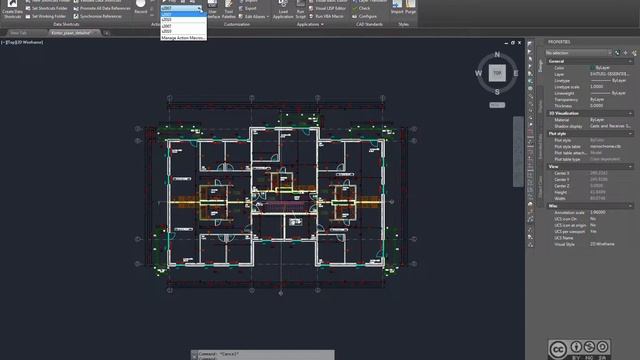Screen dimensions: 640x360
Task: Click the Export customization icon
Action: [x=241, y=8]
